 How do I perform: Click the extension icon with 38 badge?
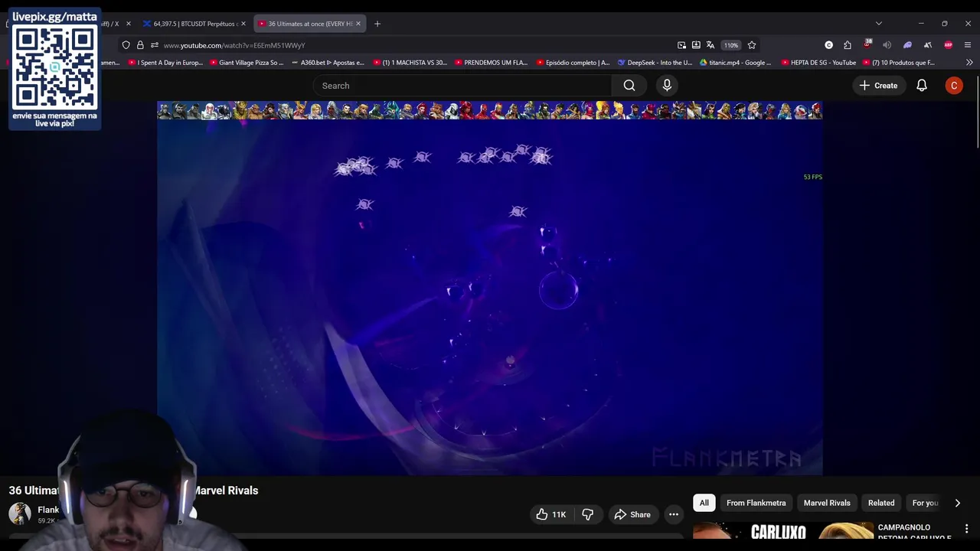tap(867, 44)
